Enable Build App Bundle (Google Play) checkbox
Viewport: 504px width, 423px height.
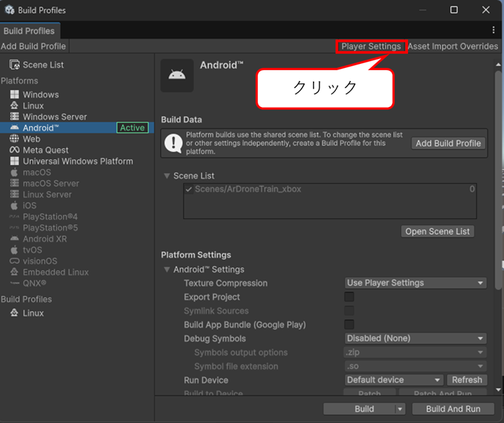point(349,324)
